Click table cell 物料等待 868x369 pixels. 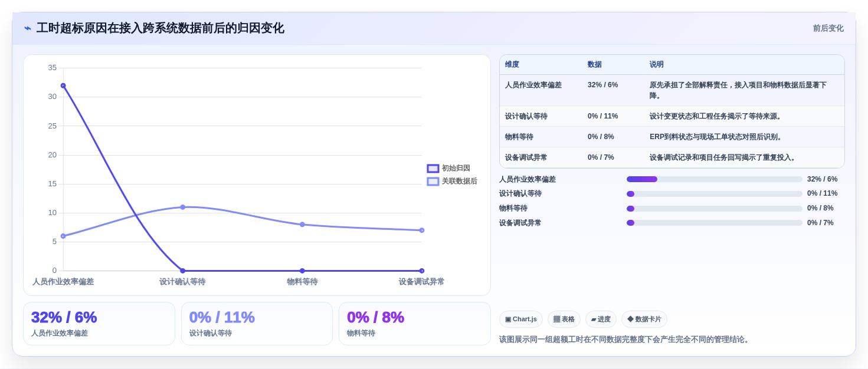pyautogui.click(x=519, y=137)
